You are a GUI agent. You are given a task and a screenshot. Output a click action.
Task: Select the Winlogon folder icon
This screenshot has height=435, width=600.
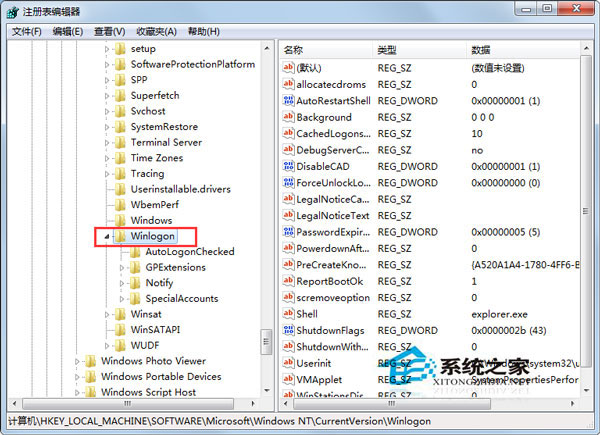point(121,236)
